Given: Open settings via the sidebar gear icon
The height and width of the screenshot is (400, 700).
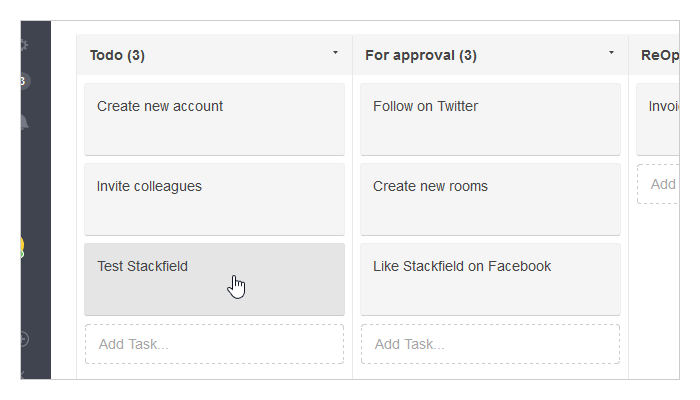Looking at the screenshot, I should [x=24, y=45].
